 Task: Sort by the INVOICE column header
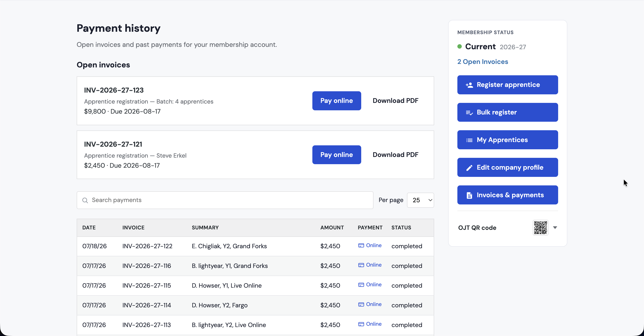pyautogui.click(x=133, y=228)
